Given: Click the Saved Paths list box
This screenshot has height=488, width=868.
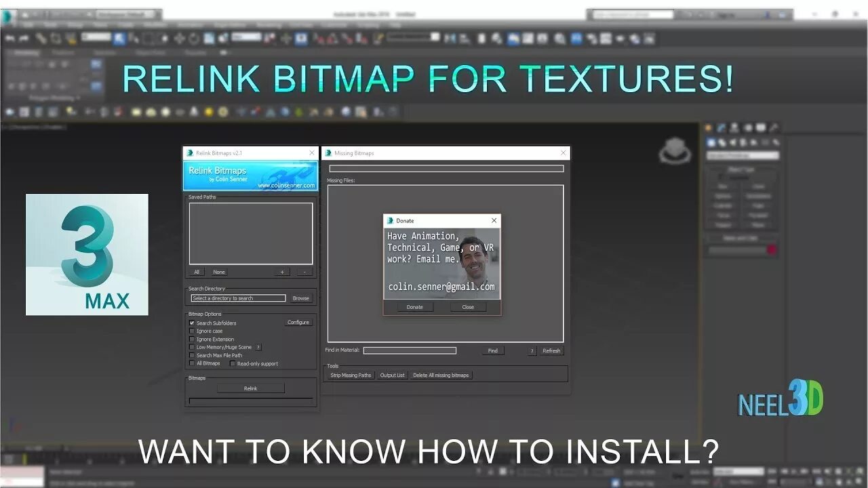Looking at the screenshot, I should point(251,233).
